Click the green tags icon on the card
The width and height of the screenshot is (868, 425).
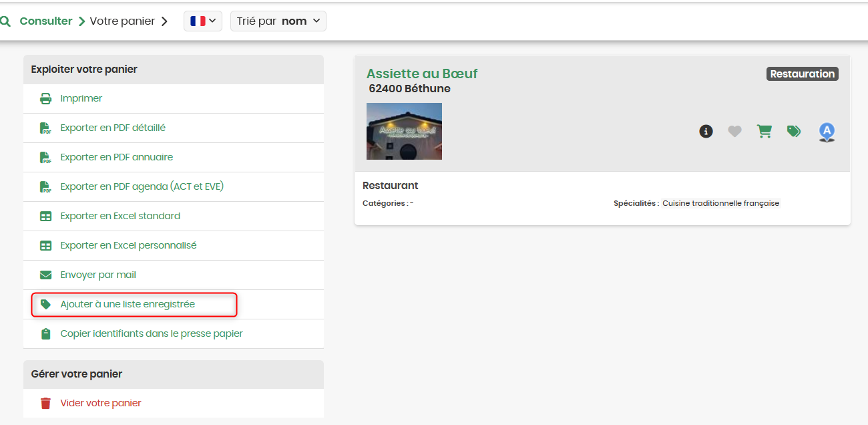(794, 132)
